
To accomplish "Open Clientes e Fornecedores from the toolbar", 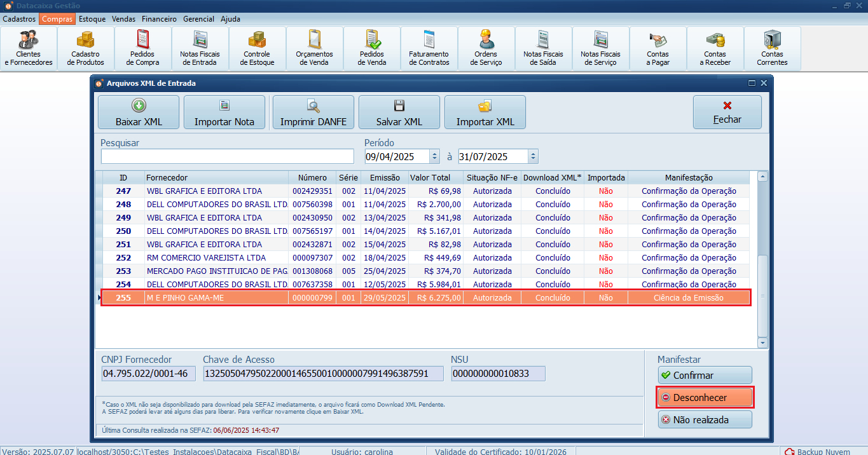I will point(29,48).
